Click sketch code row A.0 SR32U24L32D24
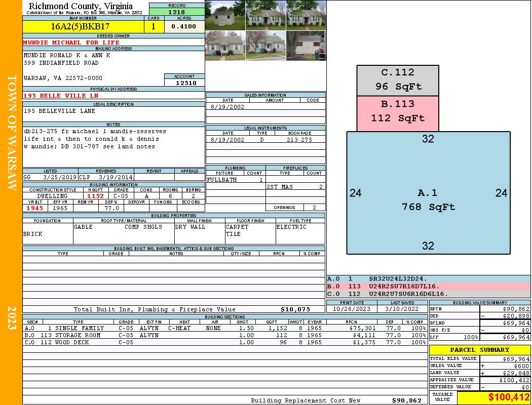 (429, 279)
